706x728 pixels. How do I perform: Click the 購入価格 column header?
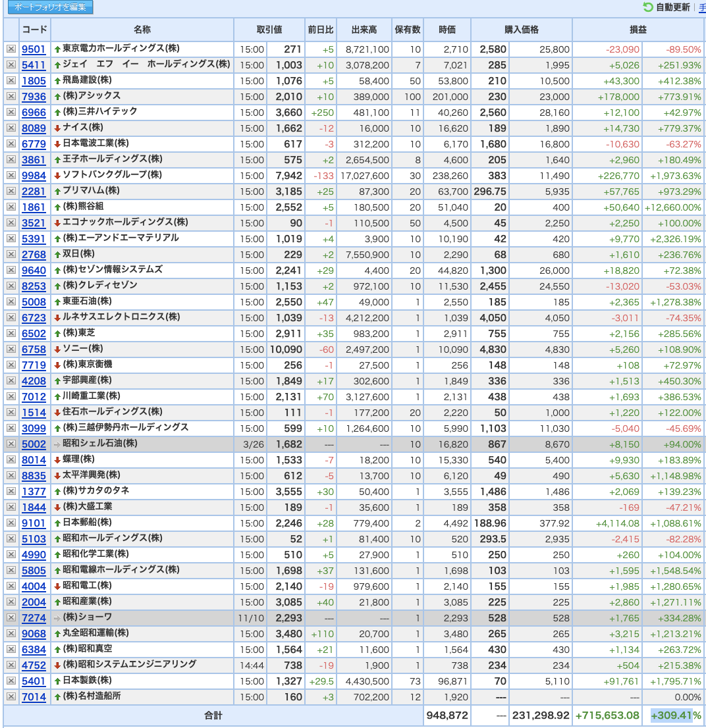click(522, 30)
